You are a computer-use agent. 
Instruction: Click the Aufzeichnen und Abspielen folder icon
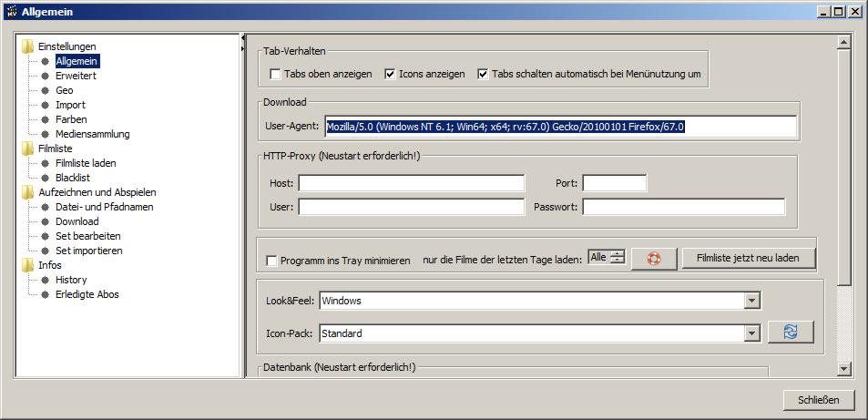pyautogui.click(x=28, y=192)
